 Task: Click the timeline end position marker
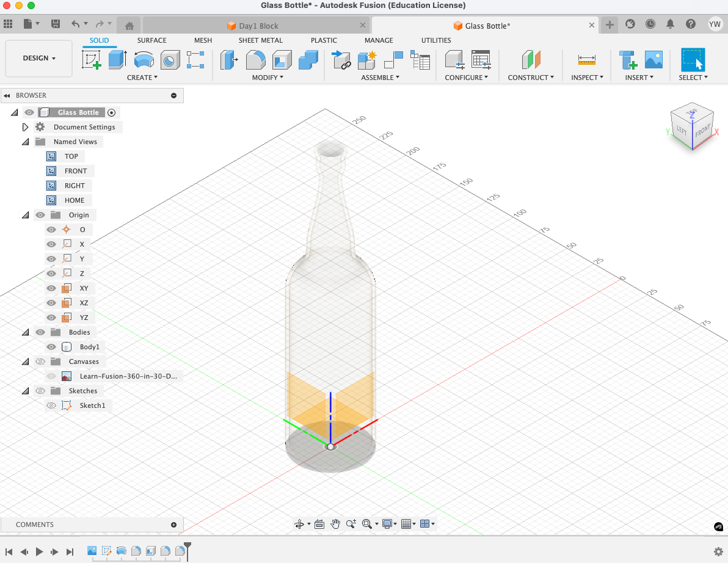pyautogui.click(x=187, y=545)
